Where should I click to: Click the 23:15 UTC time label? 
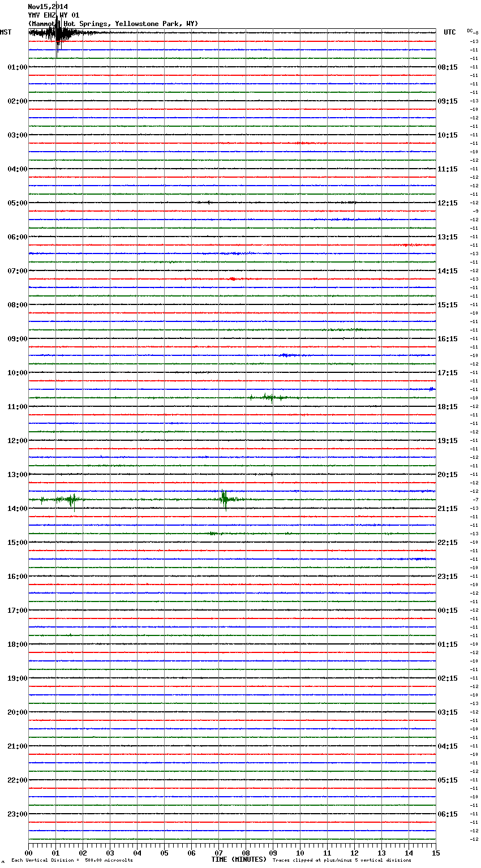click(x=448, y=577)
